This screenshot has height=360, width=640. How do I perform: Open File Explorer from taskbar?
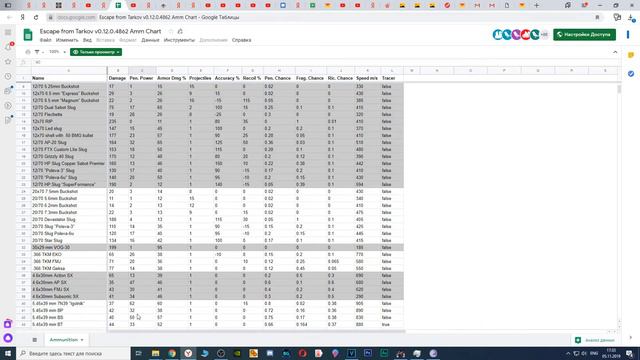pos(156,353)
